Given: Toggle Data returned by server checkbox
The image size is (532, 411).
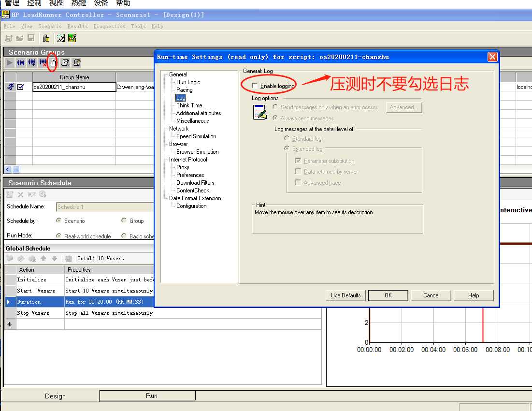Looking at the screenshot, I should (x=298, y=171).
